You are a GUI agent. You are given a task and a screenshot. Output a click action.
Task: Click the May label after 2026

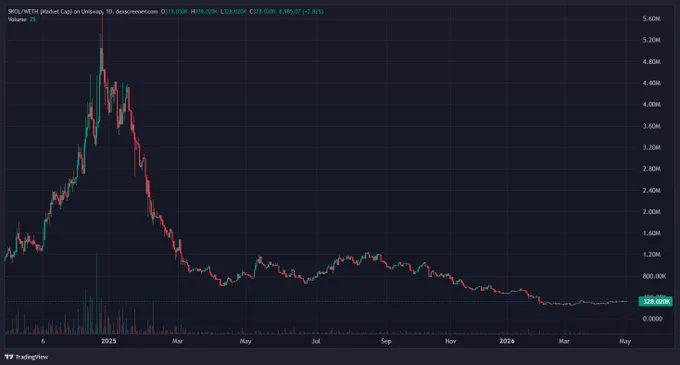625,341
